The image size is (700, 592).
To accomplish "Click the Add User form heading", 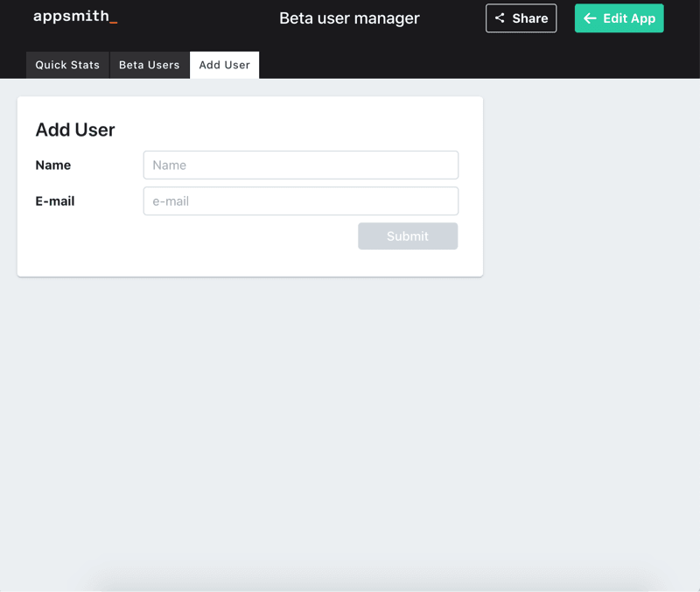I will click(75, 130).
